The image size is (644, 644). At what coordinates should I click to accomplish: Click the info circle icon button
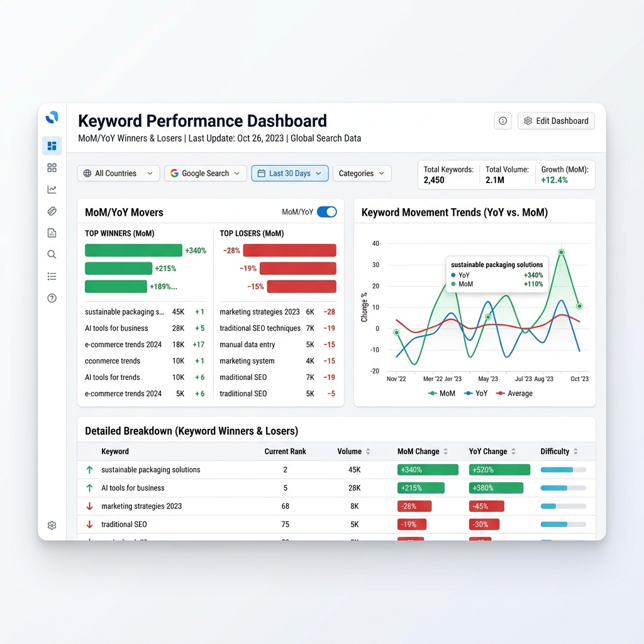pyautogui.click(x=502, y=121)
